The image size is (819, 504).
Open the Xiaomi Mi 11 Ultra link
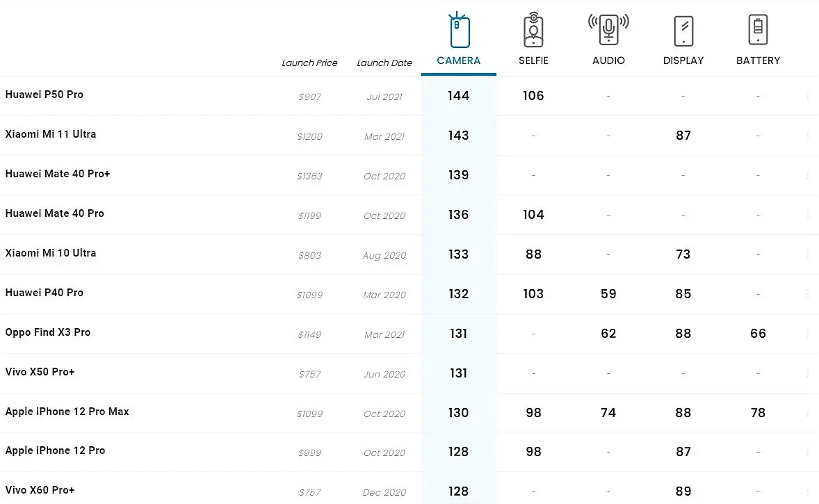pos(51,134)
